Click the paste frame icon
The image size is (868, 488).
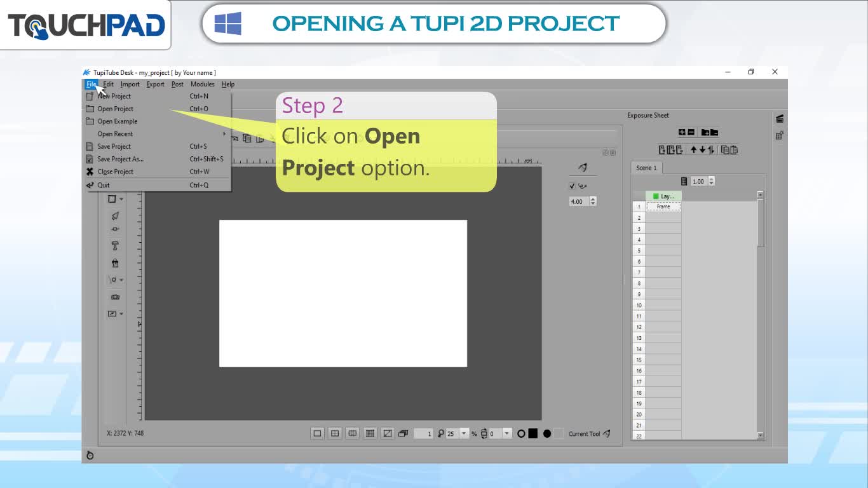point(734,150)
